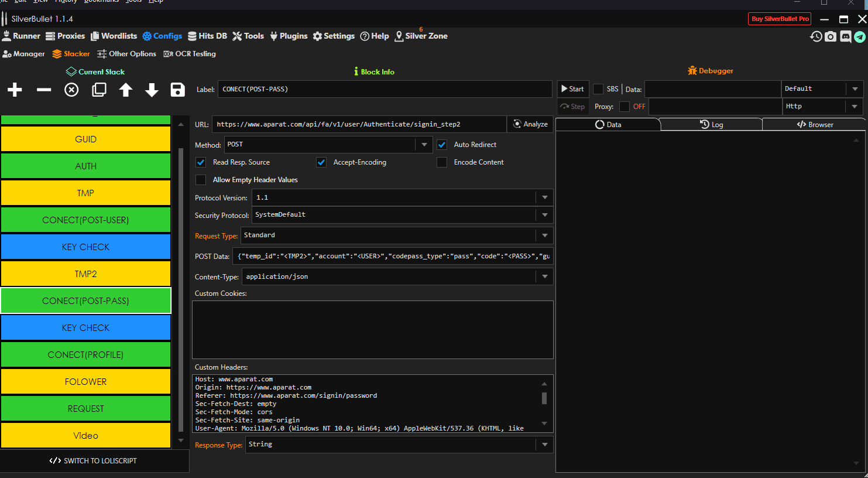Open Telegram icon link
Viewport: 868px width, 478px height.
[859, 36]
